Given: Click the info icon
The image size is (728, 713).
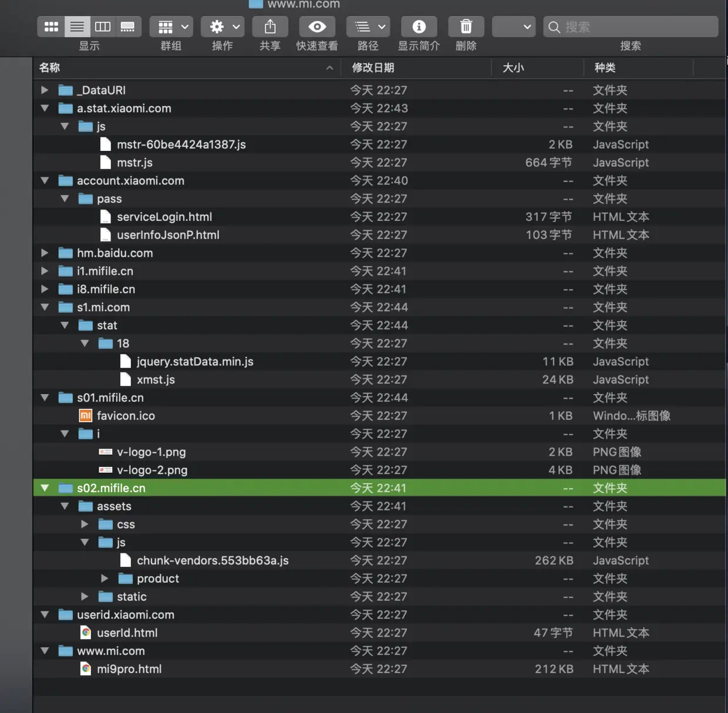Looking at the screenshot, I should tap(419, 27).
